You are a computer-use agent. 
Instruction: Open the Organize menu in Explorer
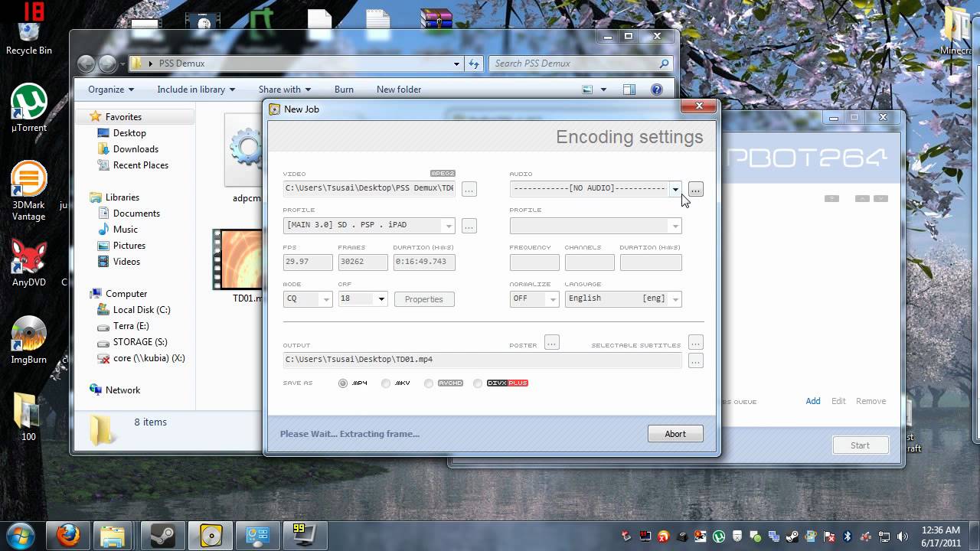pos(111,90)
